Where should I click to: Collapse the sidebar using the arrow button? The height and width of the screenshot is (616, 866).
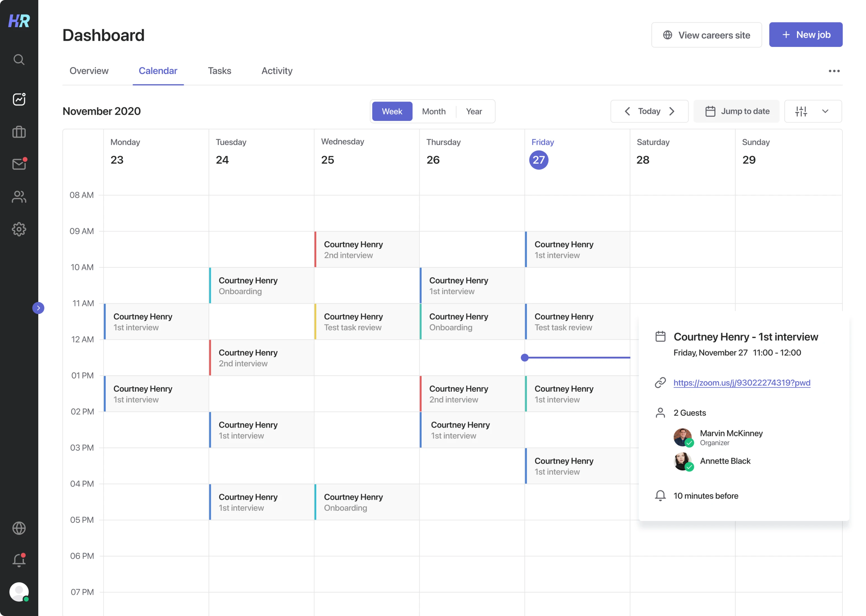click(38, 308)
